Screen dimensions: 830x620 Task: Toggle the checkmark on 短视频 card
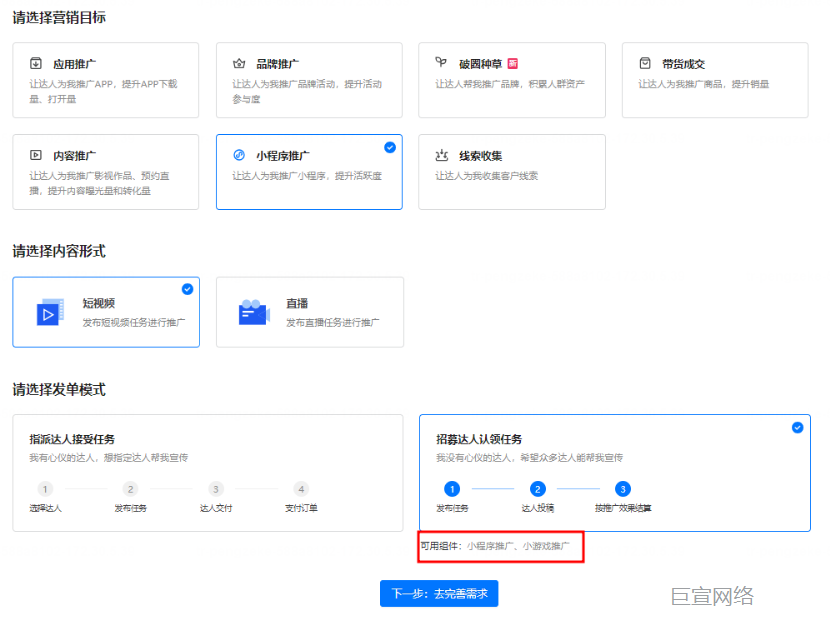point(186,290)
